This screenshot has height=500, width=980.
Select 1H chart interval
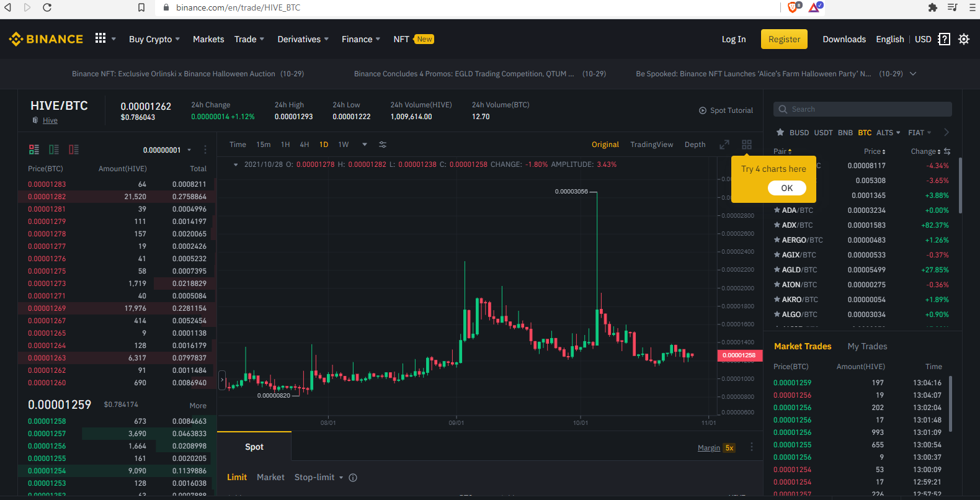[285, 145]
